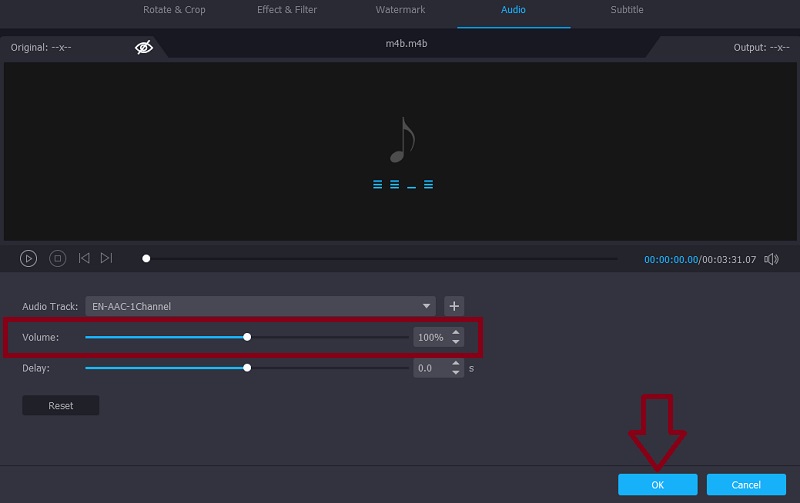Decrease delay with the down arrow

click(456, 372)
